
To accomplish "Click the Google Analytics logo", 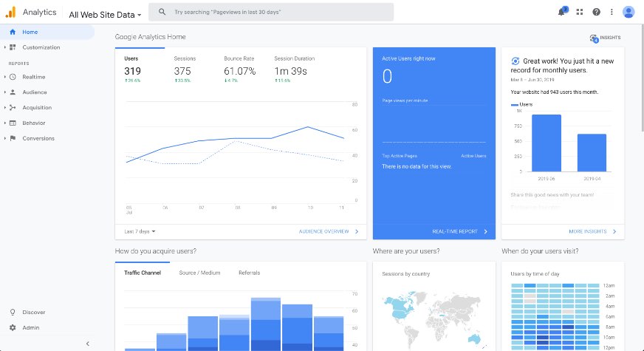I will click(x=10, y=12).
